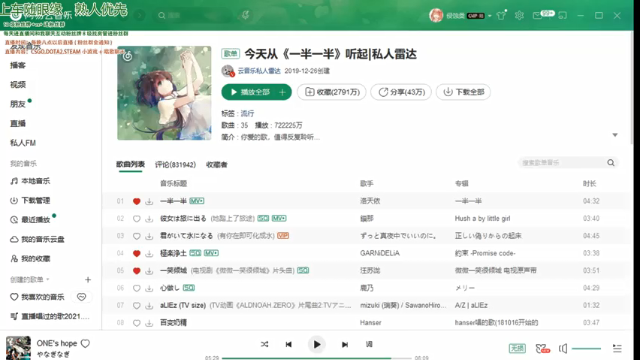
Task: Start heartbeat mode next to 我喜欢的音乐
Action: (x=82, y=297)
